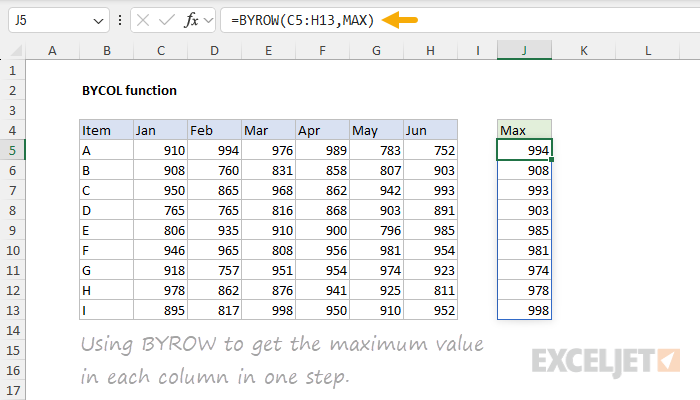
Task: Select column G header
Action: [376, 50]
